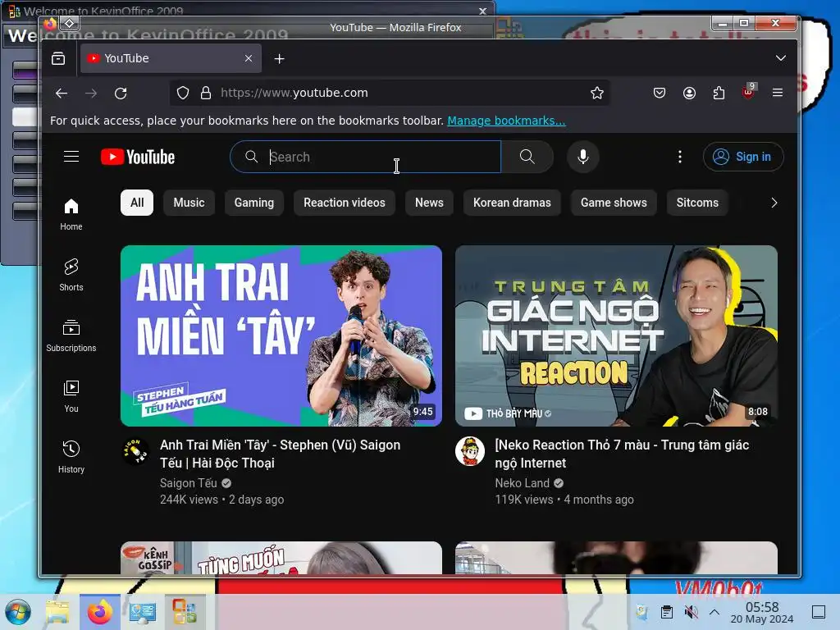The height and width of the screenshot is (630, 840).
Task: Open Firefox View from the tab bar
Action: click(58, 58)
